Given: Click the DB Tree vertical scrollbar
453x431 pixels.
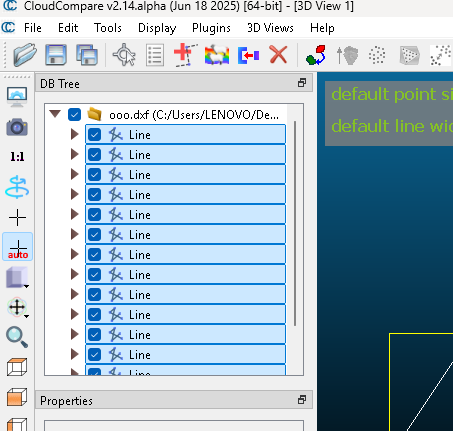Looking at the screenshot, I should point(295,223).
